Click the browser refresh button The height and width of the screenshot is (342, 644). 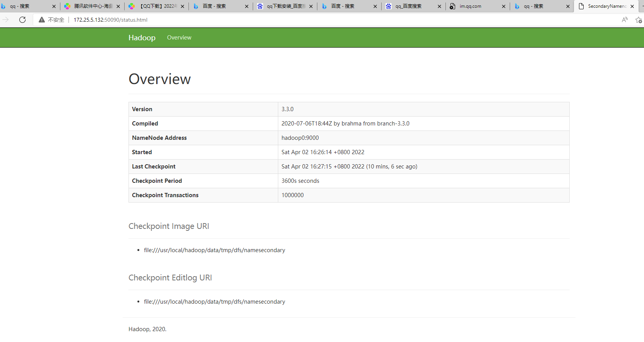pos(22,20)
